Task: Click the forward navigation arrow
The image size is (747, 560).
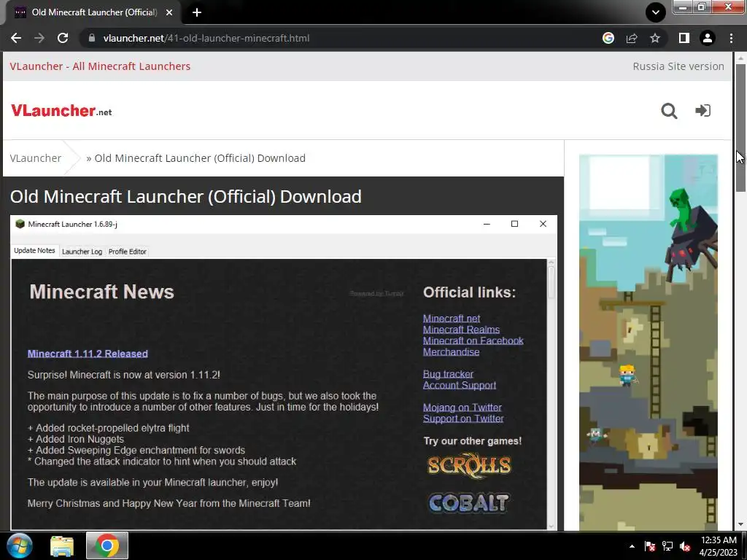Action: coord(39,38)
